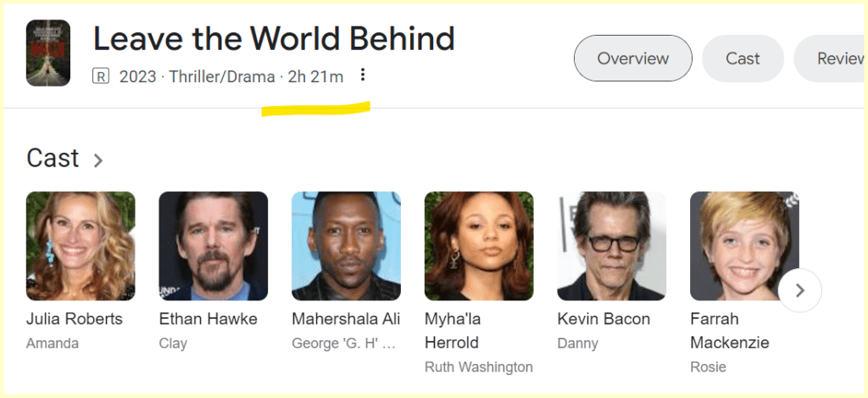Switch to the Cast tab

[x=743, y=59]
